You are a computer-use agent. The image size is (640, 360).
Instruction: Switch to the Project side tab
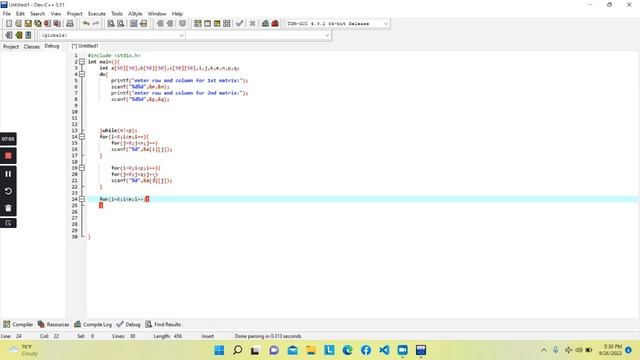pyautogui.click(x=11, y=47)
